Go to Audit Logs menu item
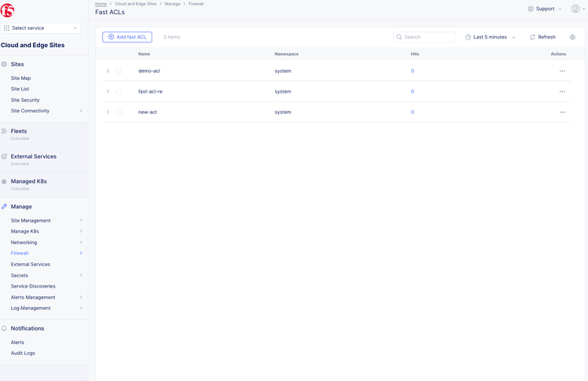588x381 pixels. [x=23, y=354]
